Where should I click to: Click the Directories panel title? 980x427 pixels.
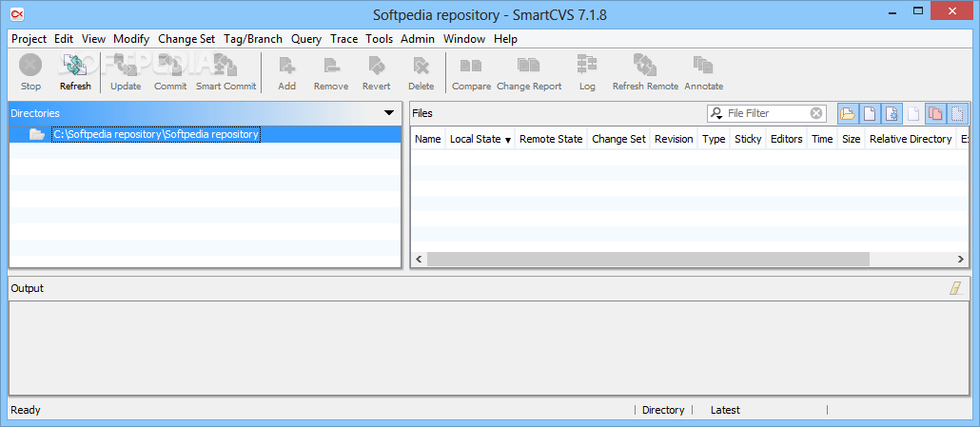(x=35, y=113)
